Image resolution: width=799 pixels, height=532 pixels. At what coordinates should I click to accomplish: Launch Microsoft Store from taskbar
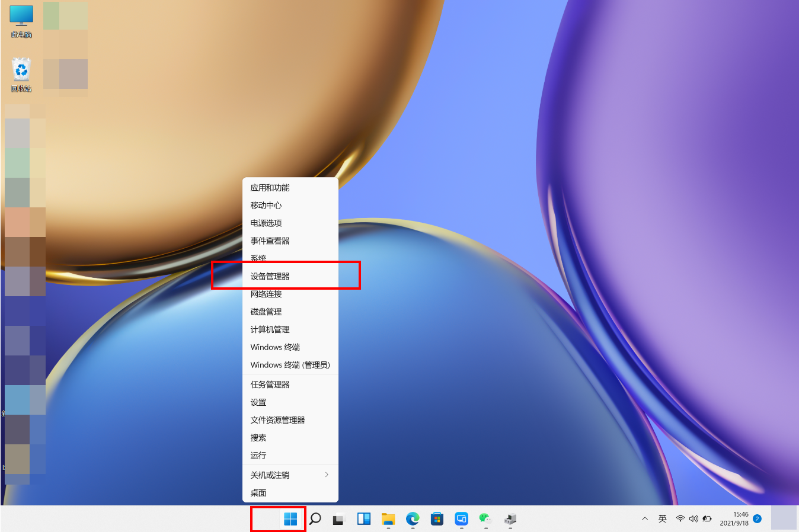(x=437, y=520)
